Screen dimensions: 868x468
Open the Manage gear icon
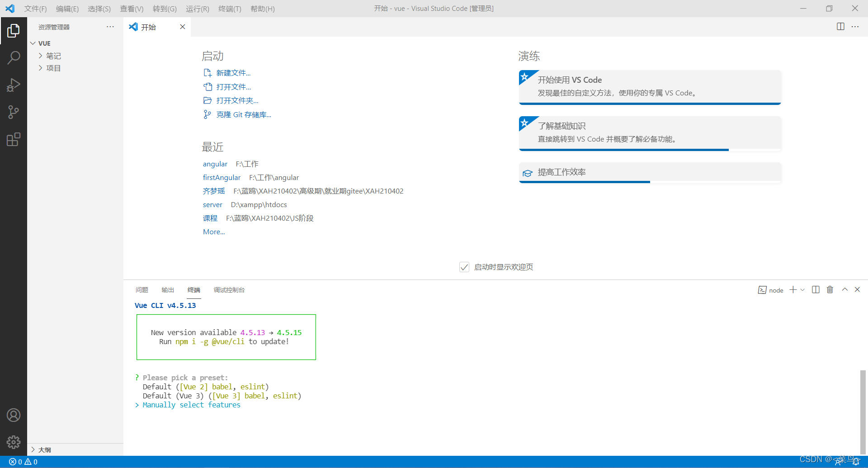coord(14,442)
